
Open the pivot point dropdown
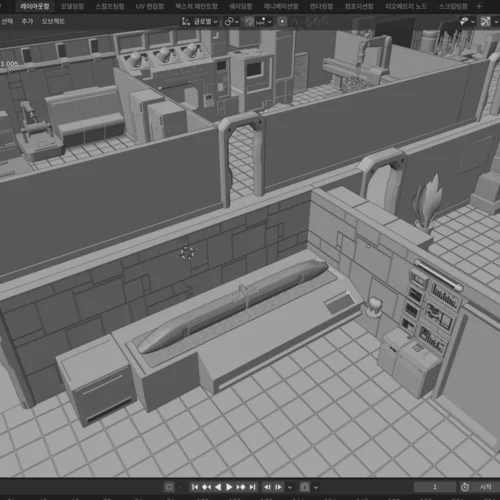pos(232,22)
